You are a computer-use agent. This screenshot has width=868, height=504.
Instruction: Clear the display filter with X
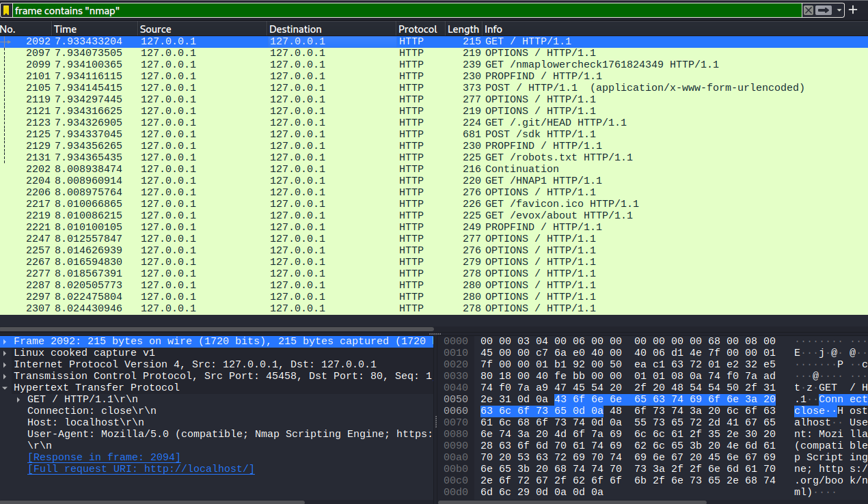click(x=809, y=10)
